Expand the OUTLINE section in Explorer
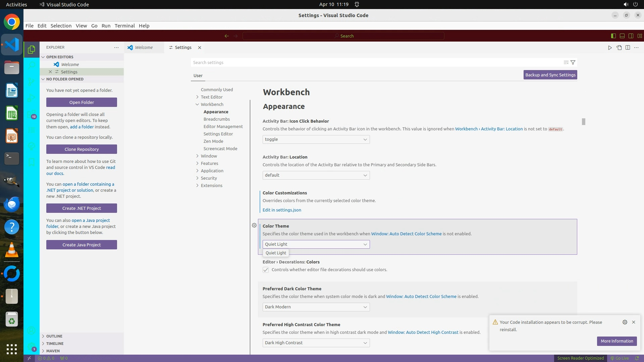644x362 pixels. click(54, 336)
